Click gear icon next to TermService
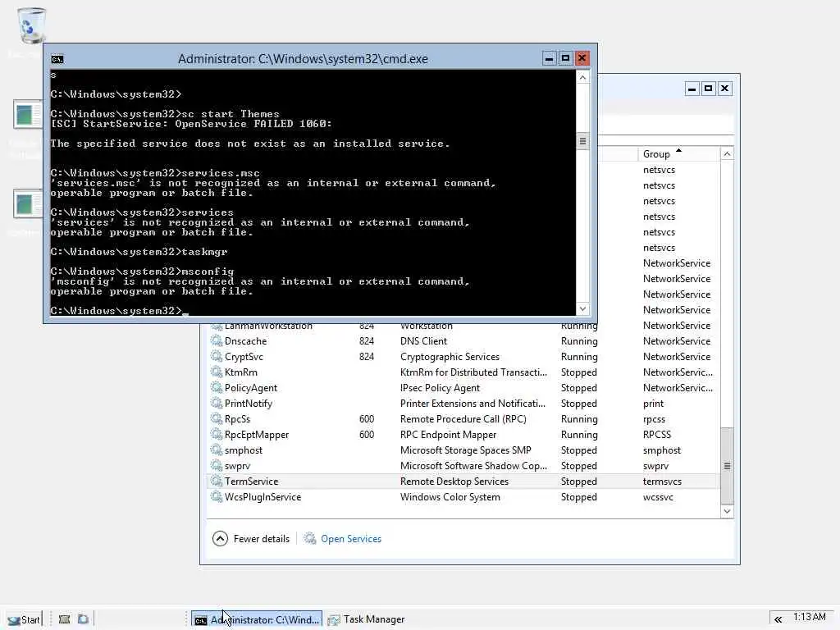The image size is (840, 630). tap(217, 481)
